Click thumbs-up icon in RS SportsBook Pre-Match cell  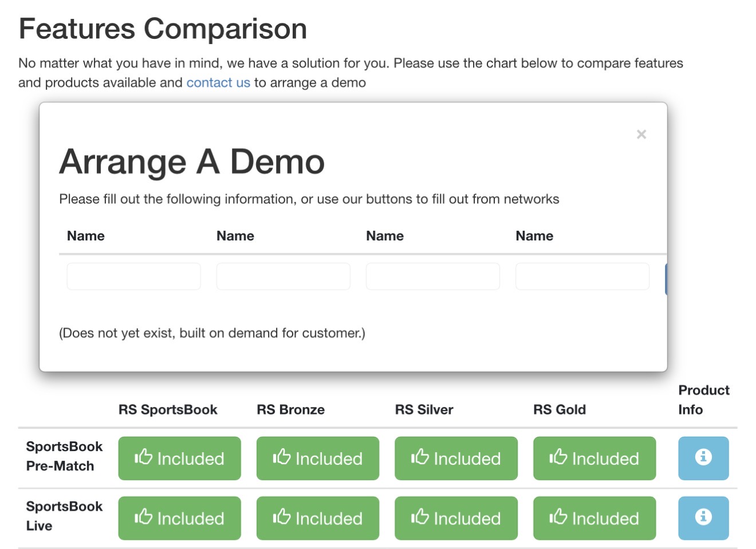[143, 457]
